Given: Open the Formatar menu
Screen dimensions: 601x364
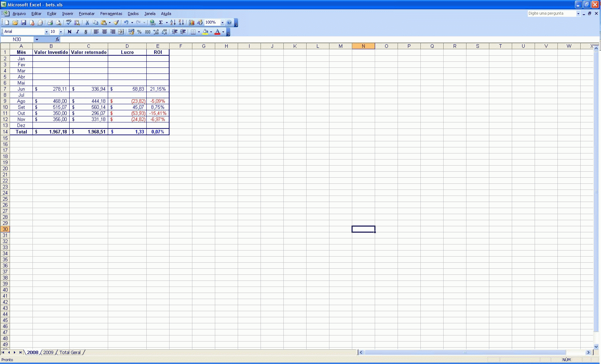Looking at the screenshot, I should [87, 14].
